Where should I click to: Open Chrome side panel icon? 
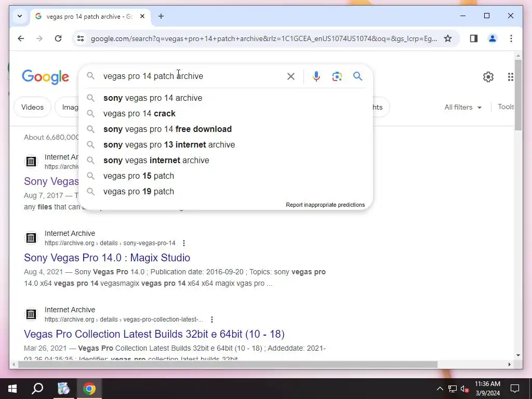474,38
